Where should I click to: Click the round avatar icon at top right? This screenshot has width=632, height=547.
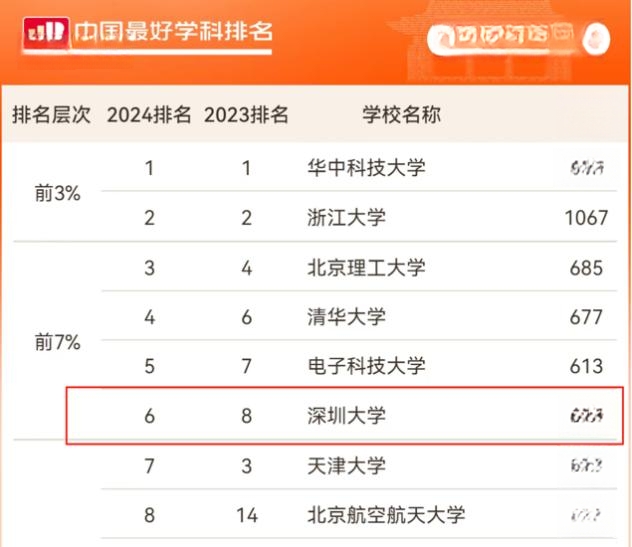click(596, 39)
